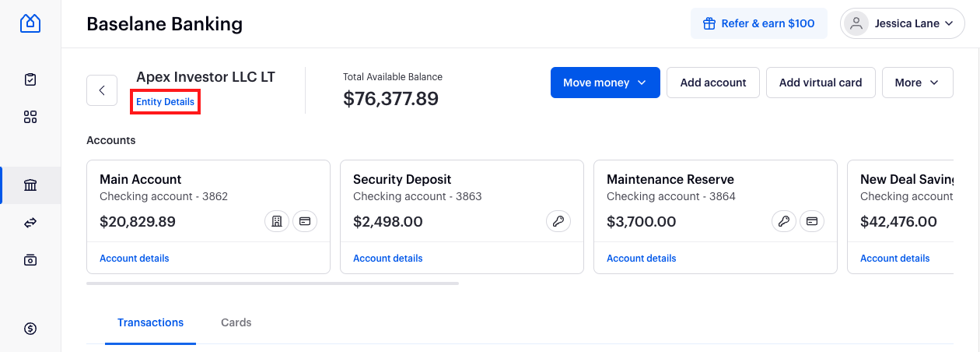Image resolution: width=980 pixels, height=352 pixels.
Task: Open the Entity Details link
Action: (x=165, y=102)
